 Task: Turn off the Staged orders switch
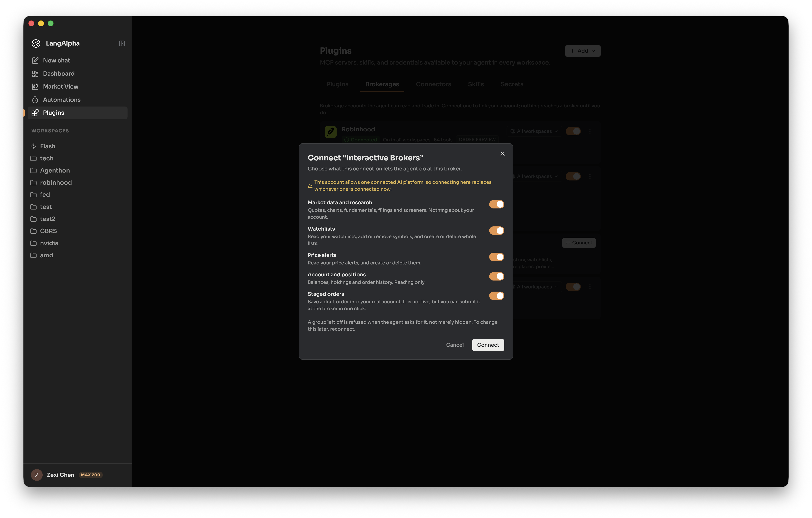496,296
